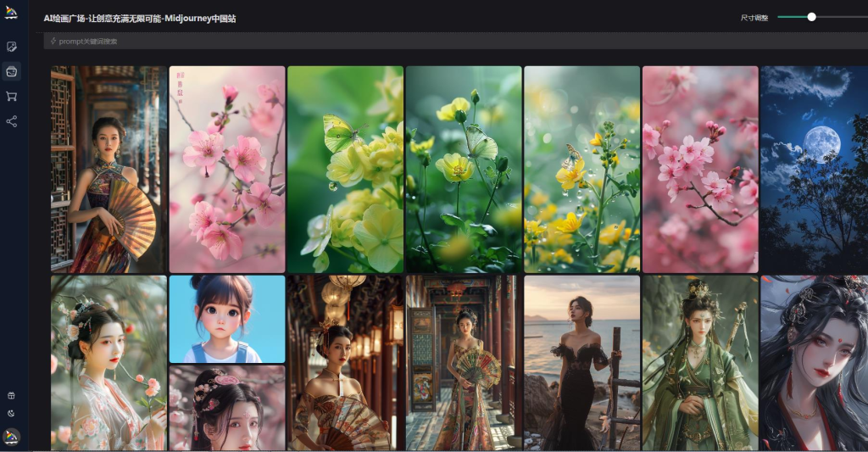Open the full moon night sky image
Image resolution: width=868 pixels, height=452 pixels.
click(x=814, y=170)
